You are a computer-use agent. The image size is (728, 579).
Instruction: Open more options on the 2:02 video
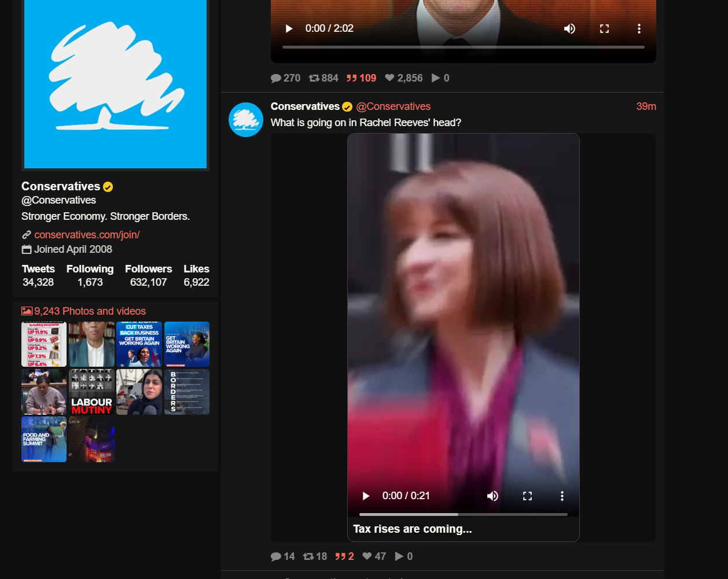click(639, 28)
